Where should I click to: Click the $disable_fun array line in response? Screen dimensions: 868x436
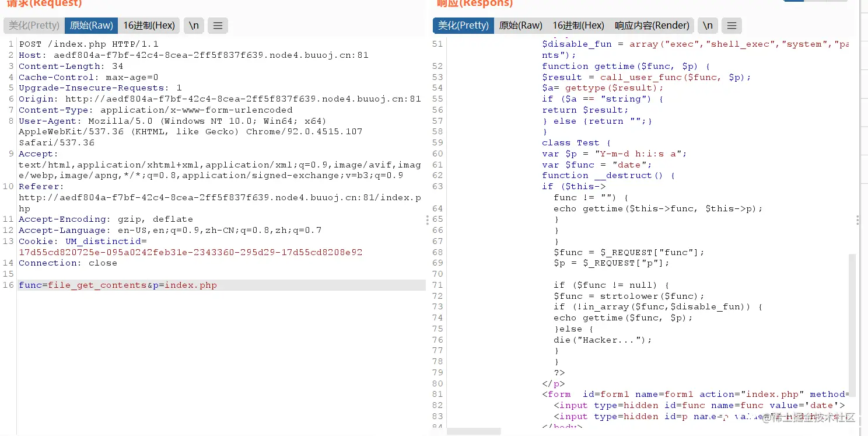tap(695, 44)
